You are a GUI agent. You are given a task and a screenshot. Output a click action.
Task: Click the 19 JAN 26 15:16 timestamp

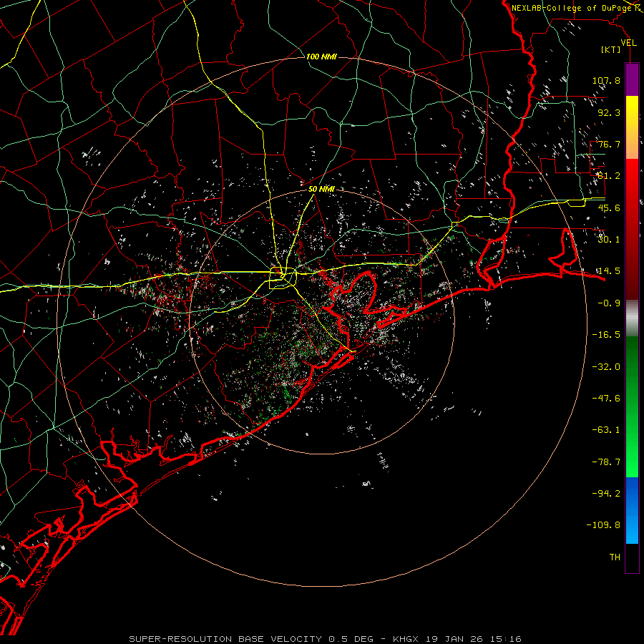(x=472, y=639)
